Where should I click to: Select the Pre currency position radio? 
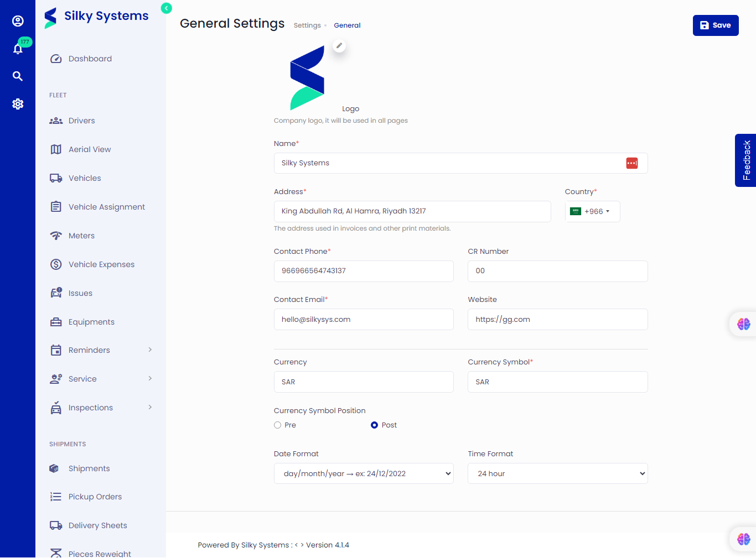(x=278, y=425)
